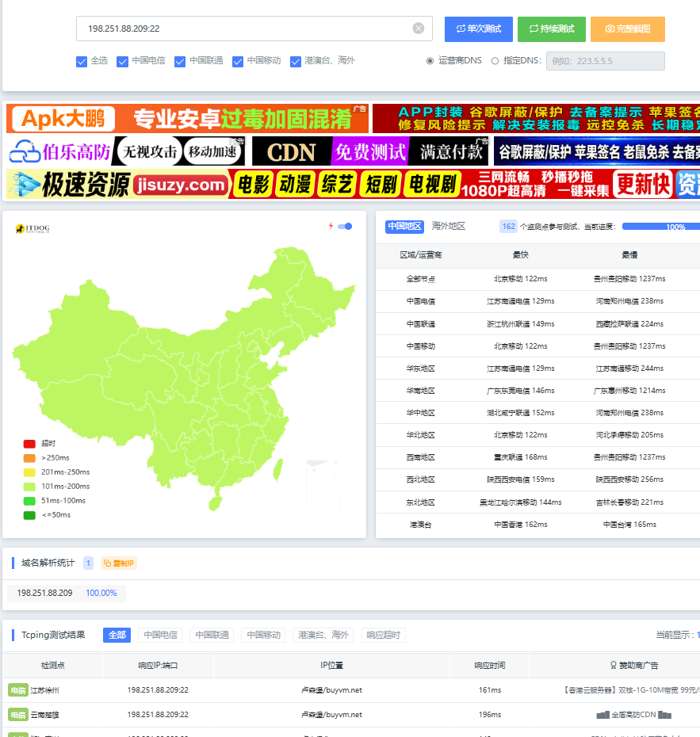Filter Tcping results by 响应超时
Image resolution: width=700 pixels, height=737 pixels.
click(384, 635)
